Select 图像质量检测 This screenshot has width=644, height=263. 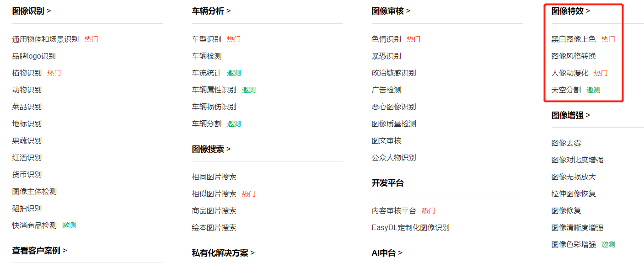click(x=394, y=124)
